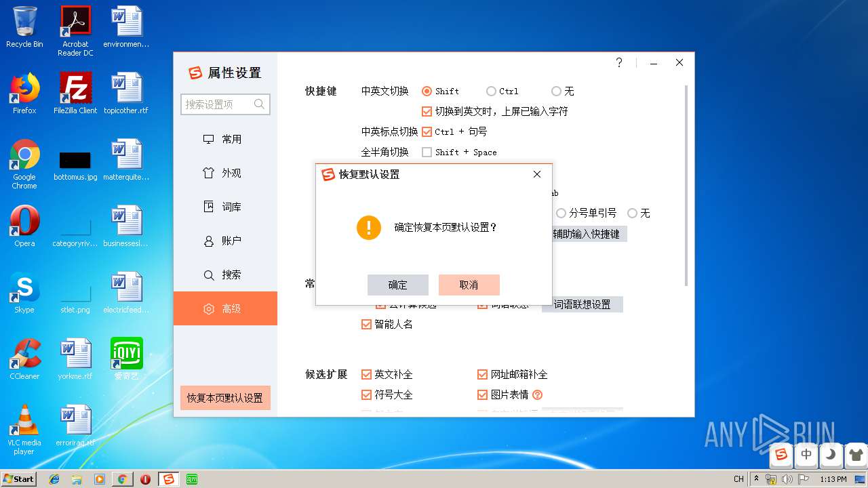Select the green iQIYI desktop icon
The width and height of the screenshot is (868, 488).
127,359
